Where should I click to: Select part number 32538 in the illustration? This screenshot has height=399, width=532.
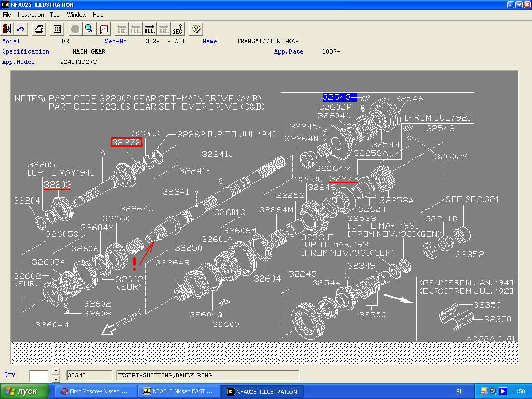click(x=362, y=218)
